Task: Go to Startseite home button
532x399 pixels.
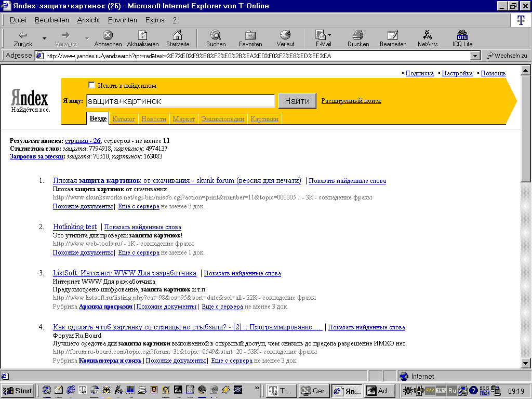Action: 178,38
